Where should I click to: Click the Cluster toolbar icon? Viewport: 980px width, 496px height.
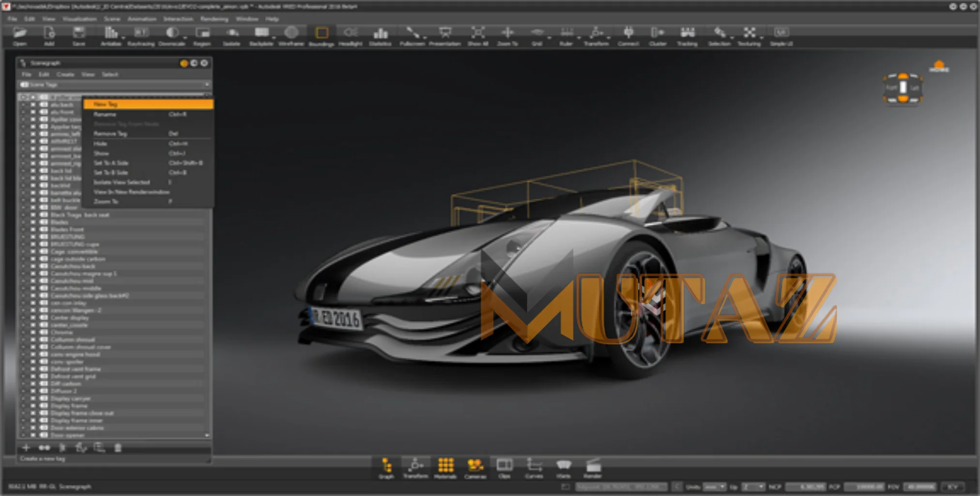pos(658,33)
